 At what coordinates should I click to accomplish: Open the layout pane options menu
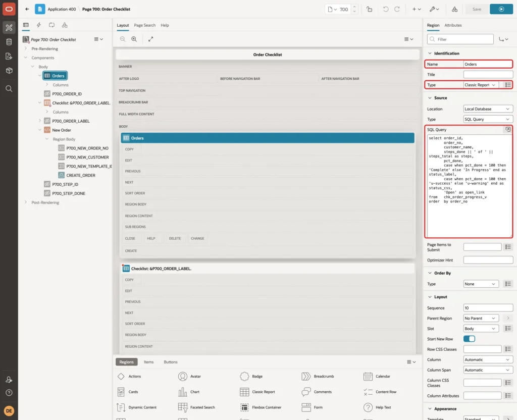tap(408, 39)
